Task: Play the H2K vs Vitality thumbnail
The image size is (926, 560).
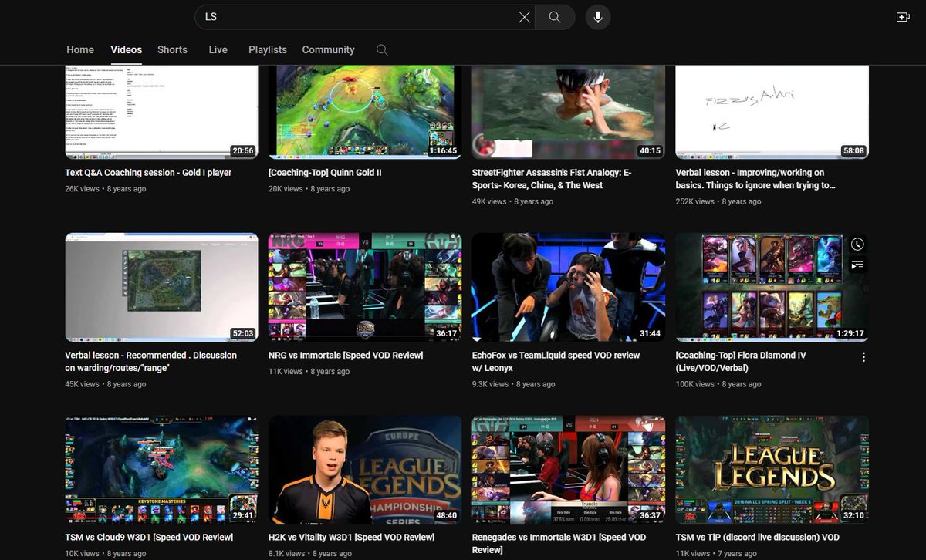Action: 365,469
